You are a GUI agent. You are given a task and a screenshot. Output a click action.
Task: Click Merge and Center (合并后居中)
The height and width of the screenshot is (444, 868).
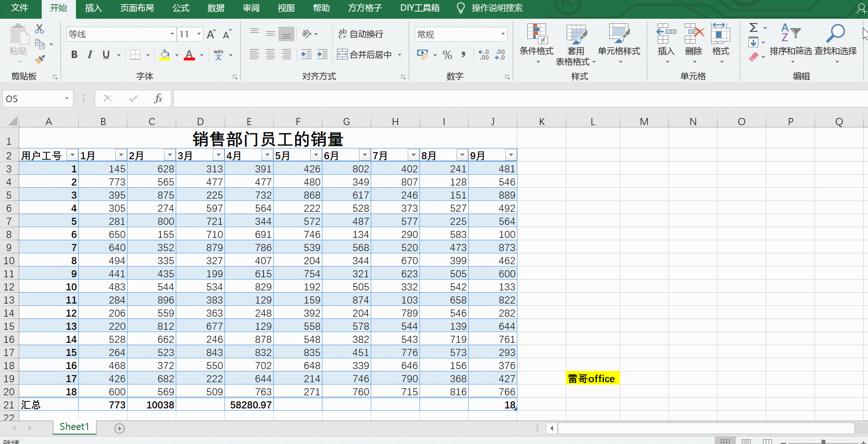[365, 55]
